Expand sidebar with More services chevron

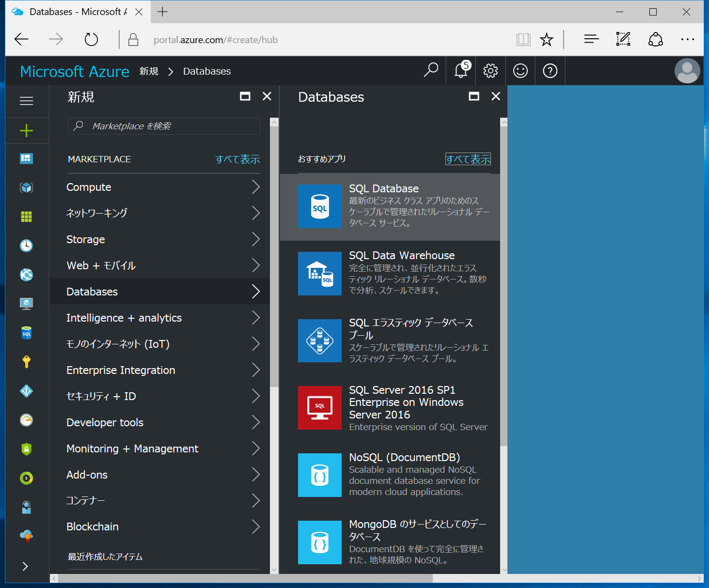25,566
